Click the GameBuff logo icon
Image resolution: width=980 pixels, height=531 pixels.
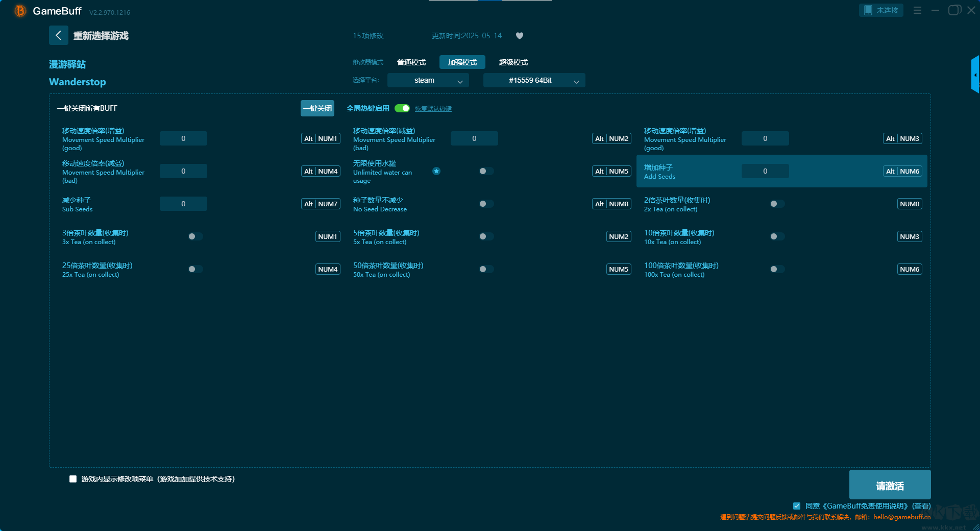point(20,11)
